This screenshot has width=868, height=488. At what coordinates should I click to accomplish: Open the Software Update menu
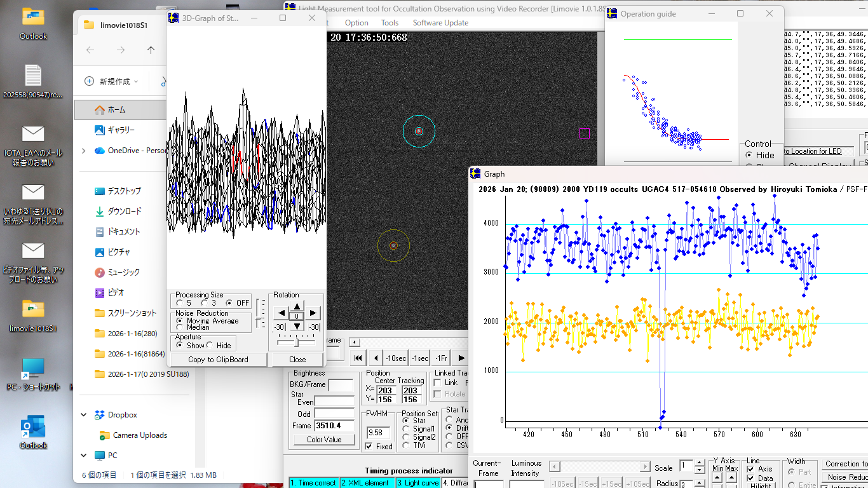[440, 23]
